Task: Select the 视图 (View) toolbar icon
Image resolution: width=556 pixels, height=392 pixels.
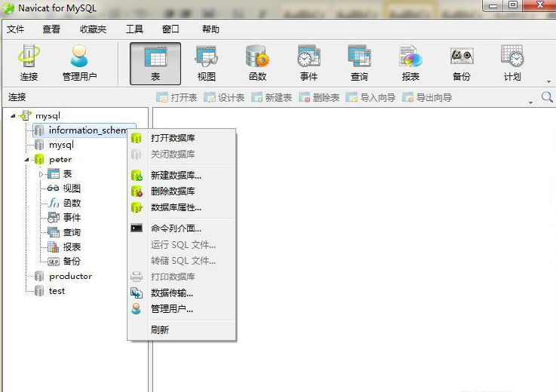Action: (x=206, y=63)
